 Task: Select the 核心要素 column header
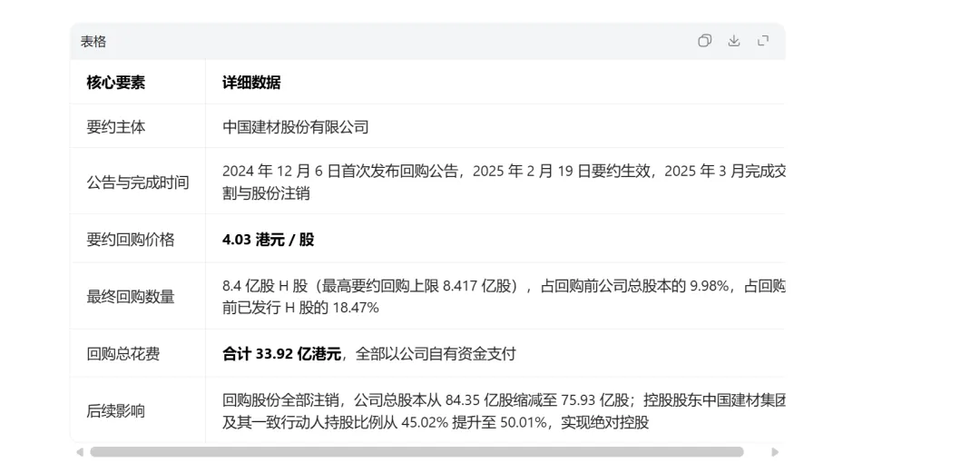coord(115,83)
